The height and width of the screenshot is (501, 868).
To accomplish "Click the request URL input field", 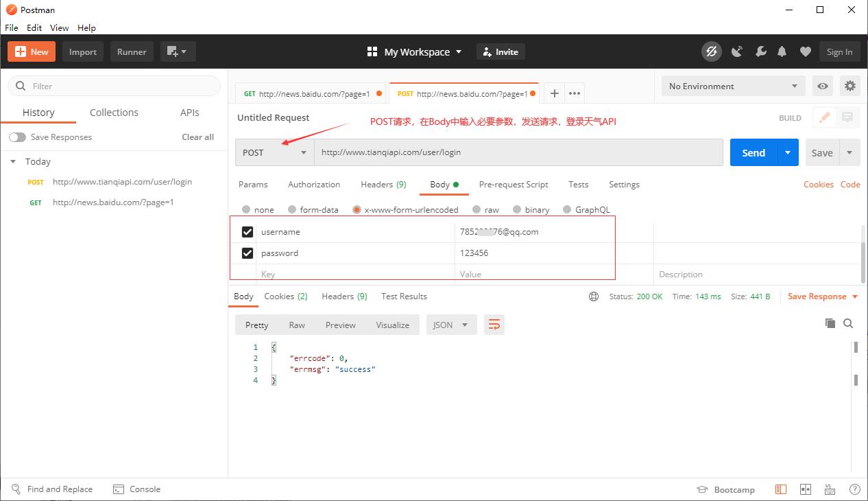I will click(518, 152).
